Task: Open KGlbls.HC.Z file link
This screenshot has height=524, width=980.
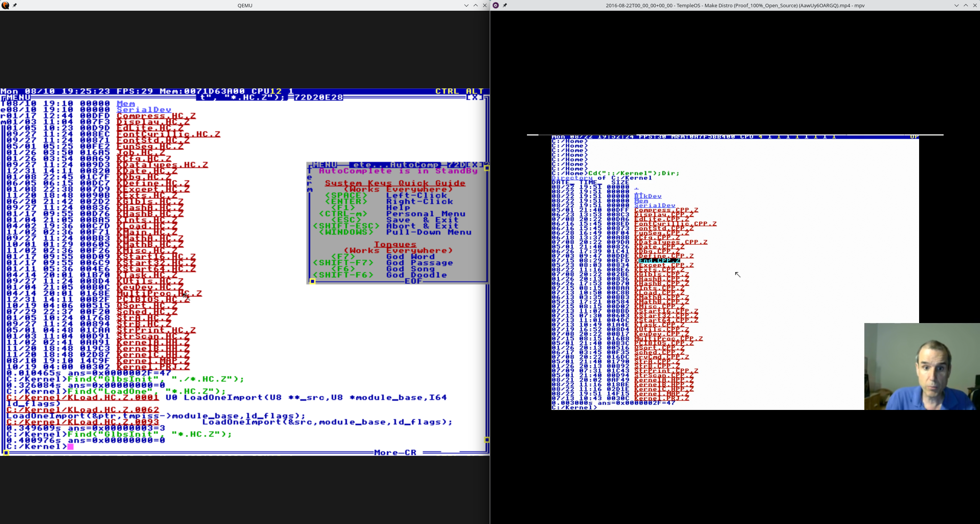Action: 150,202
